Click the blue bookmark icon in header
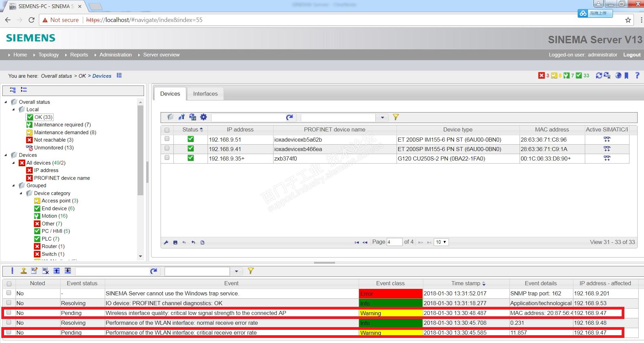This screenshot has height=343, width=644. pos(626,76)
